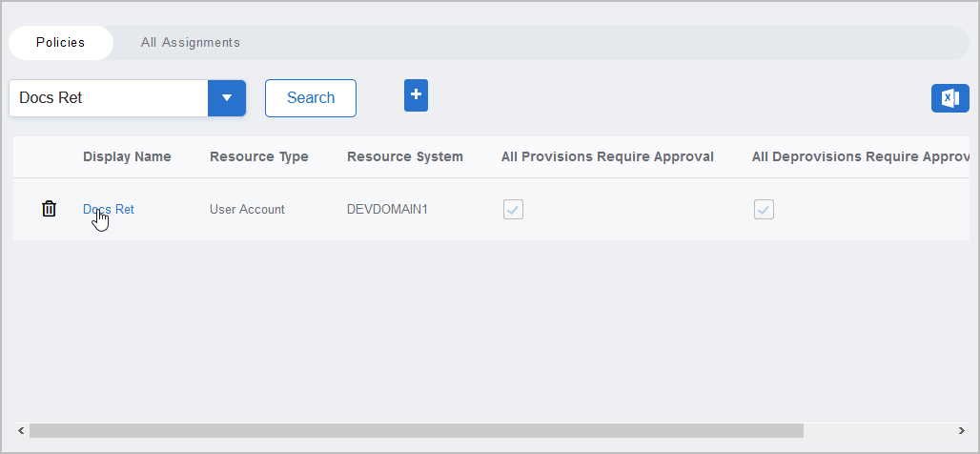Click All Deprovisions Require Approval column header
This screenshot has height=454, width=980.
pyautogui.click(x=860, y=157)
